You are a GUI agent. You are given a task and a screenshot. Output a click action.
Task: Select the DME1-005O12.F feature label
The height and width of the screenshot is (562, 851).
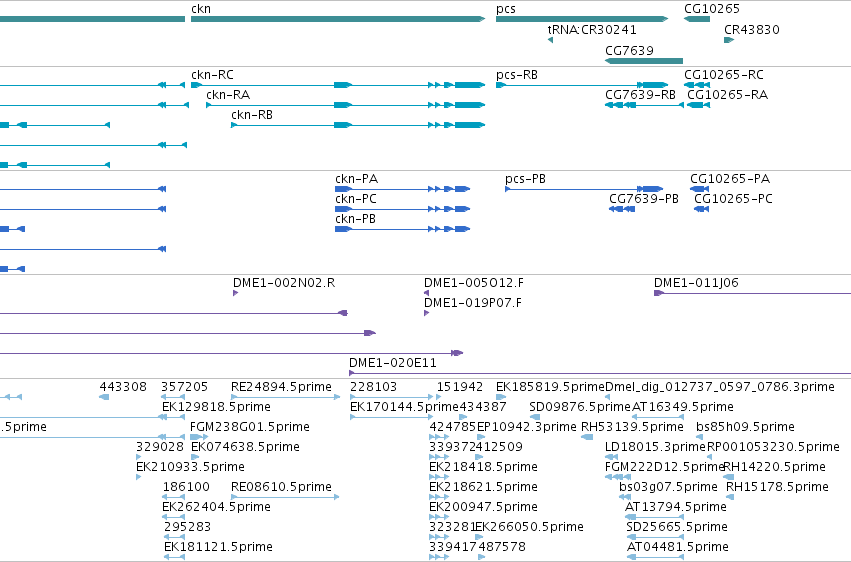(474, 283)
